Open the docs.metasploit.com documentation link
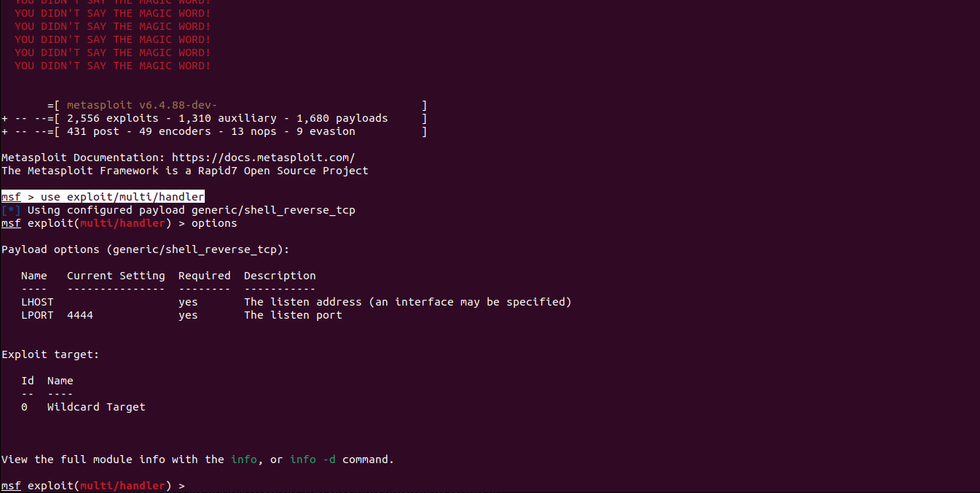This screenshot has width=980, height=493. (x=263, y=158)
